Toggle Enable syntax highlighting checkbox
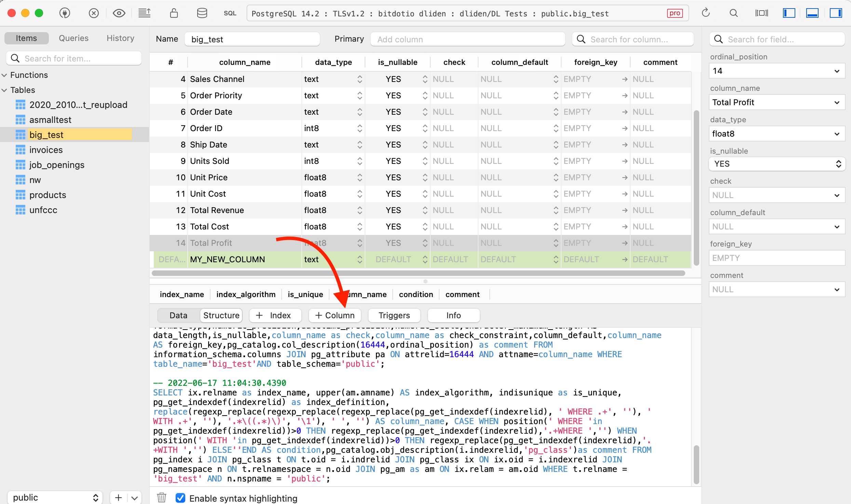Image resolution: width=851 pixels, height=504 pixels. tap(180, 498)
